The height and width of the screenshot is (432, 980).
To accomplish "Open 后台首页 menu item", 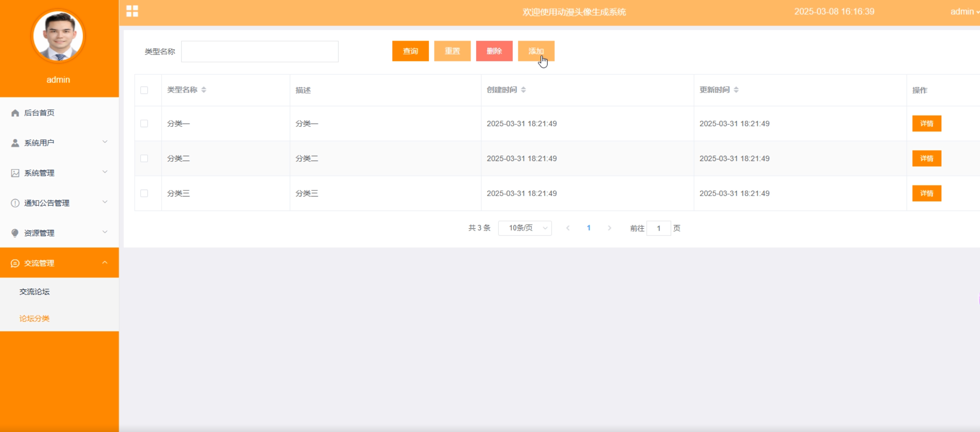I will point(59,113).
